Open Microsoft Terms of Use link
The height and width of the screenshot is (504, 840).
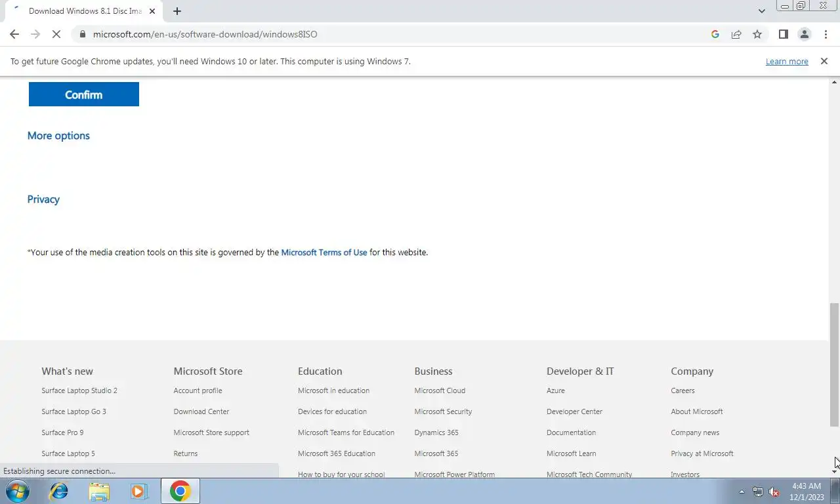(x=324, y=252)
